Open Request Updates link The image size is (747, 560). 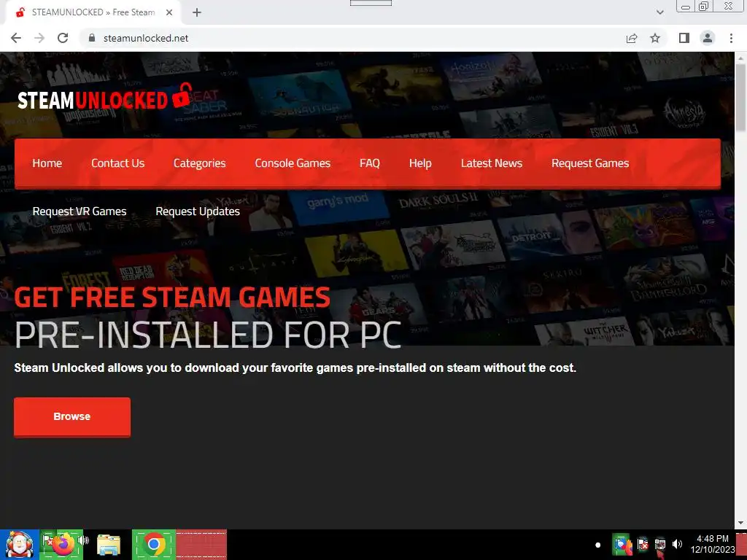coord(198,211)
